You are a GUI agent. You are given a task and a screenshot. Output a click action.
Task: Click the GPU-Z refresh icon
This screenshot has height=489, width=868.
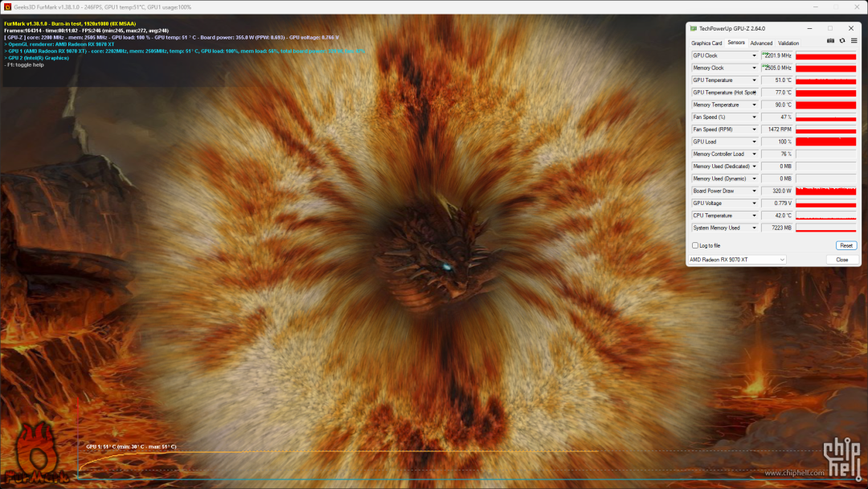(842, 41)
